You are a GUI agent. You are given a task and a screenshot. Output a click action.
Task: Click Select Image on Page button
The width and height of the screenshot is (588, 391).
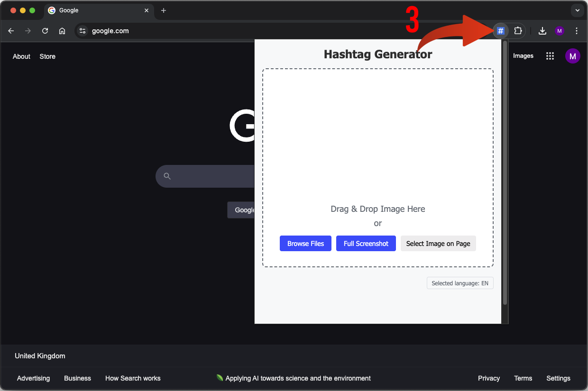click(438, 244)
